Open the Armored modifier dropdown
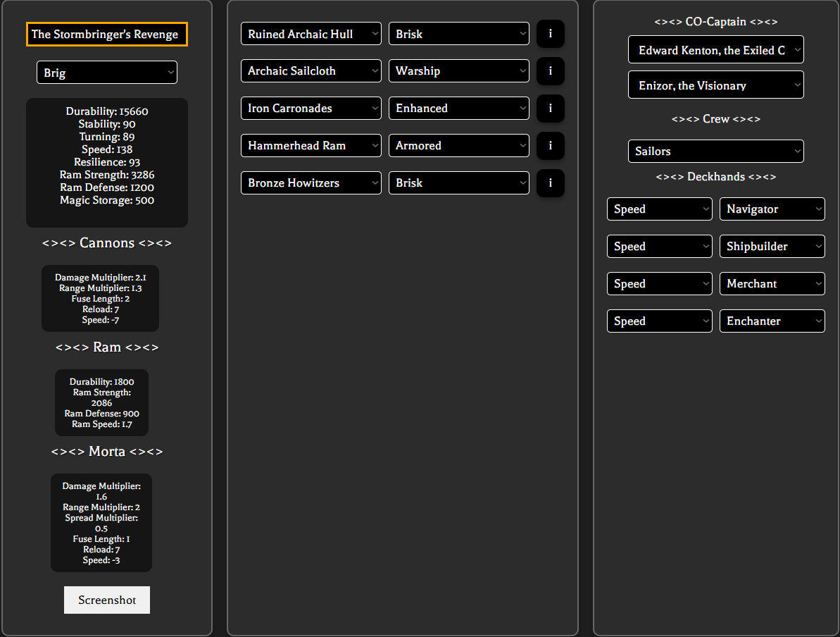The width and height of the screenshot is (840, 637). [x=459, y=145]
